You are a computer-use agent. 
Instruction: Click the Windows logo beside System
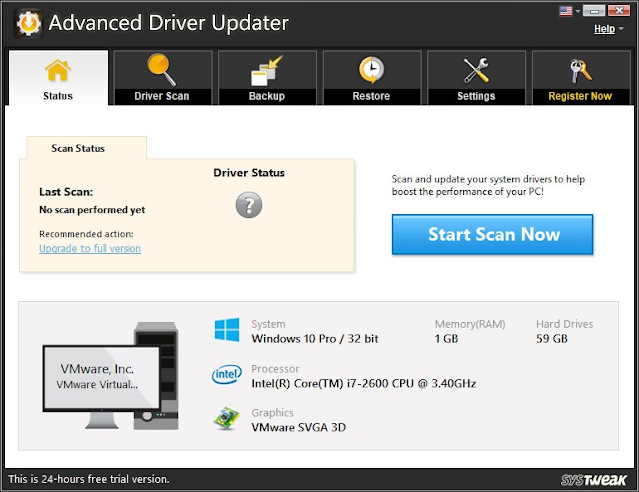pos(227,330)
